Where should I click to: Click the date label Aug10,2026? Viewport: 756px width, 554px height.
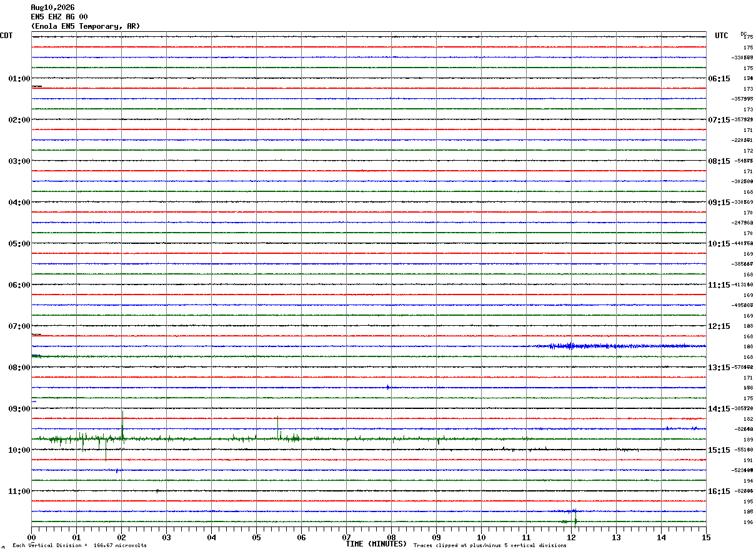52,8
